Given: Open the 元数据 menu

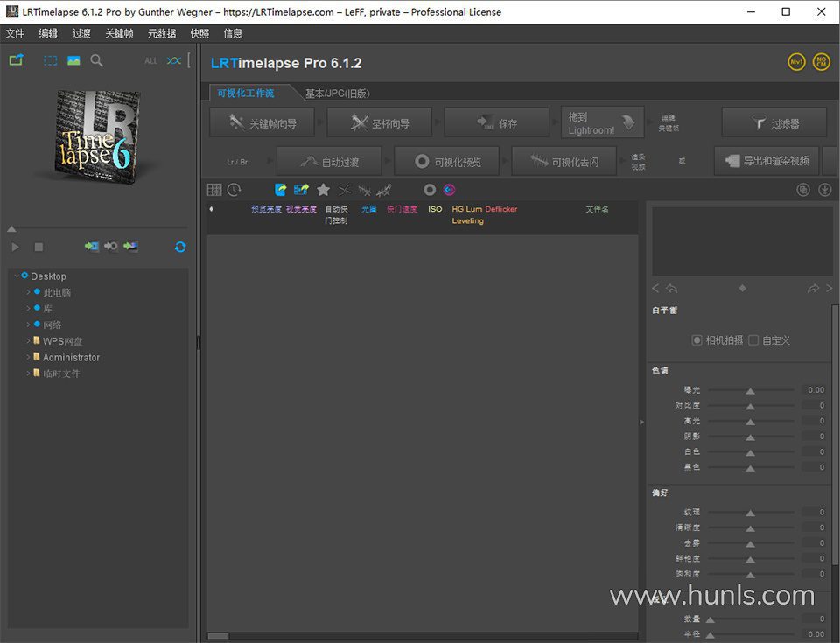Looking at the screenshot, I should (162, 33).
